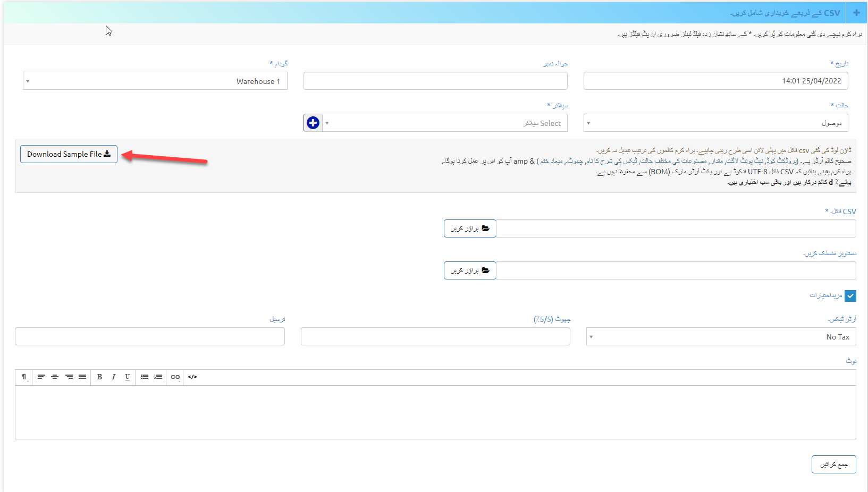Toggle bold formatting in note editor
This screenshot has height=492, width=868.
point(99,377)
